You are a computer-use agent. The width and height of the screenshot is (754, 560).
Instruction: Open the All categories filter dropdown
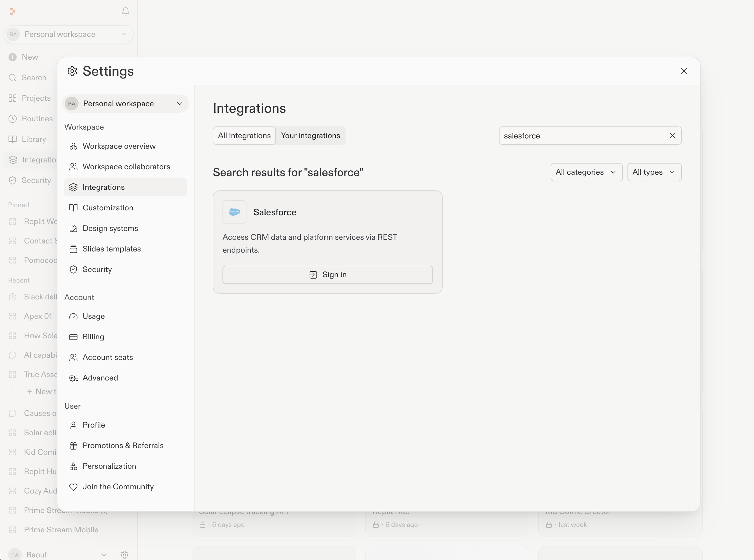tap(586, 172)
